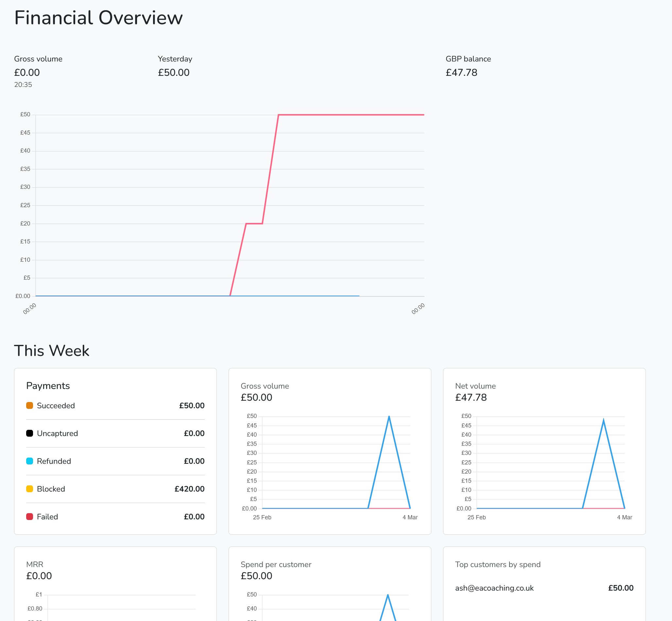The width and height of the screenshot is (672, 621).
Task: Click the Succeeded £50.00 amount
Action: coord(192,406)
